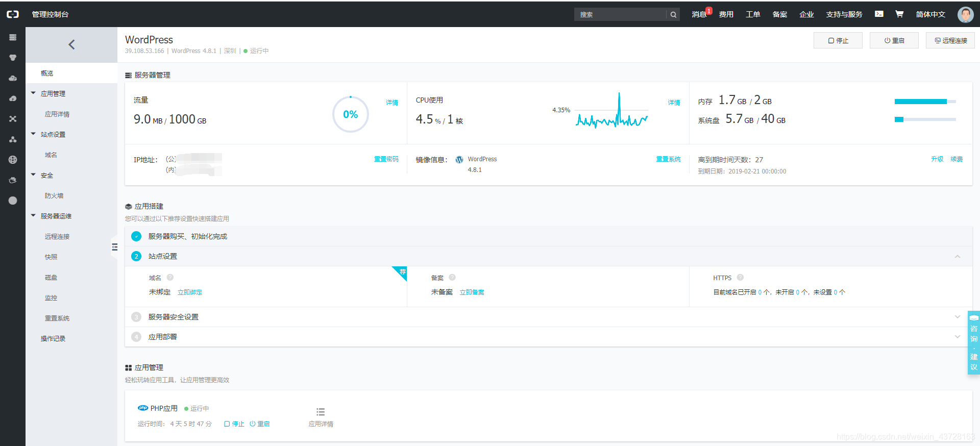
Task: Click the magnifier search icon in top bar
Action: point(673,15)
